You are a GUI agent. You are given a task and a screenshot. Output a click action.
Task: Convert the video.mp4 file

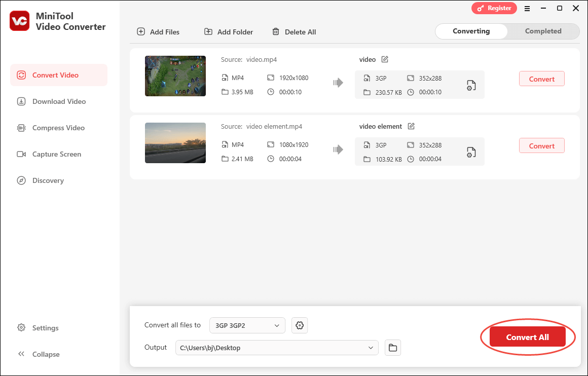(x=541, y=79)
